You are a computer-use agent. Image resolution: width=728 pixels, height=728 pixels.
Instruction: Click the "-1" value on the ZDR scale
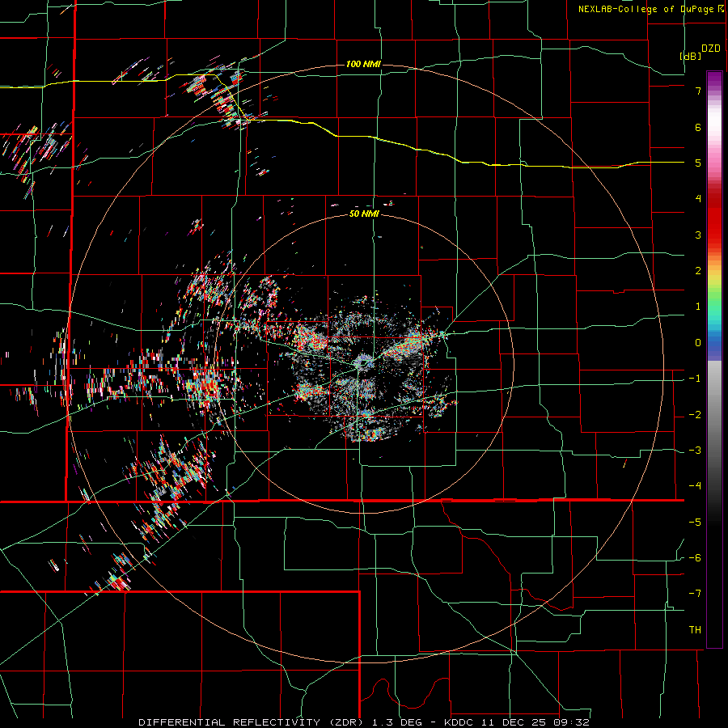point(695,379)
